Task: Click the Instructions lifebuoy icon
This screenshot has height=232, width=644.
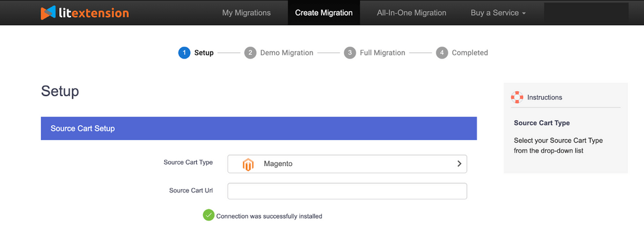Action: tap(517, 97)
